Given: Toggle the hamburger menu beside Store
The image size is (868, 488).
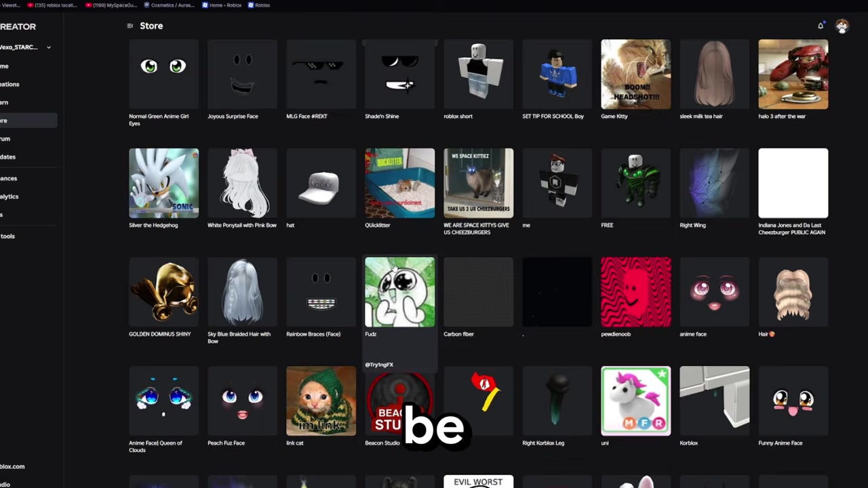Looking at the screenshot, I should point(130,26).
